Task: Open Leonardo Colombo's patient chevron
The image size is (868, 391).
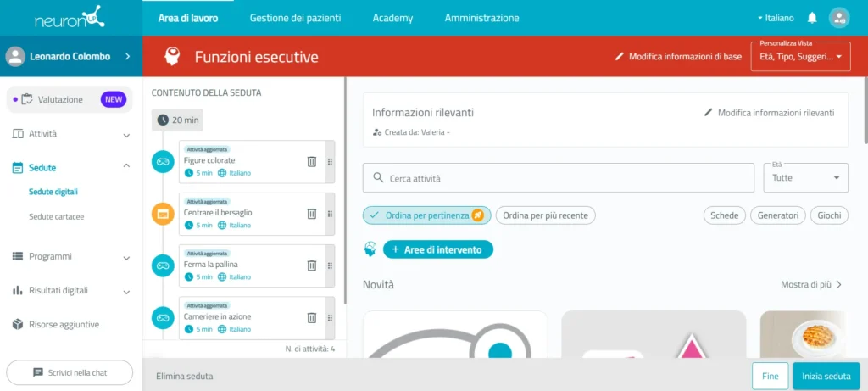Action: tap(127, 56)
